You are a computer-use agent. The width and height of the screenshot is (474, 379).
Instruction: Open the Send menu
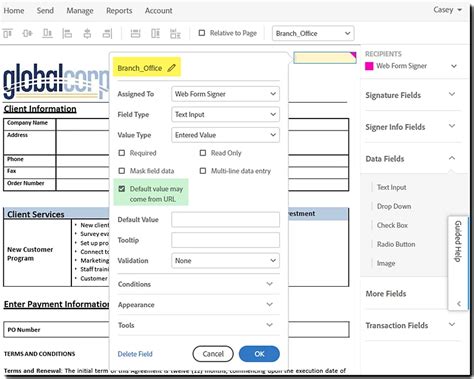click(x=45, y=11)
